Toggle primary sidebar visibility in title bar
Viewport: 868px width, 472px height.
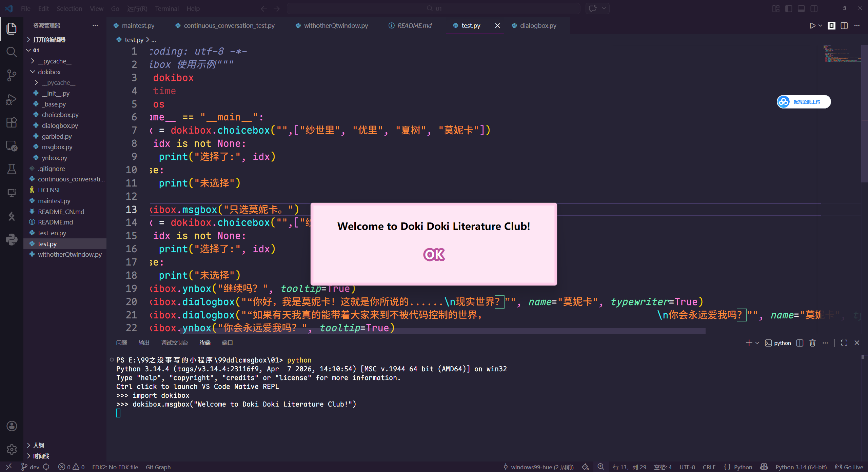click(x=789, y=8)
